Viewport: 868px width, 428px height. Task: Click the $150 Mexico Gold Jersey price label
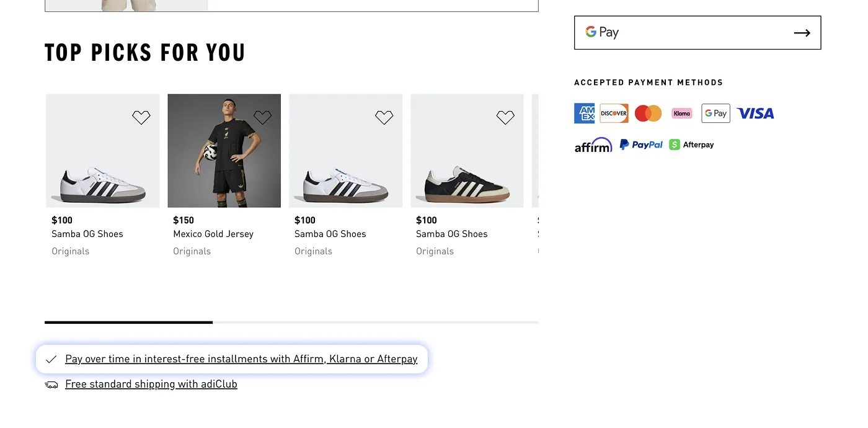[184, 220]
